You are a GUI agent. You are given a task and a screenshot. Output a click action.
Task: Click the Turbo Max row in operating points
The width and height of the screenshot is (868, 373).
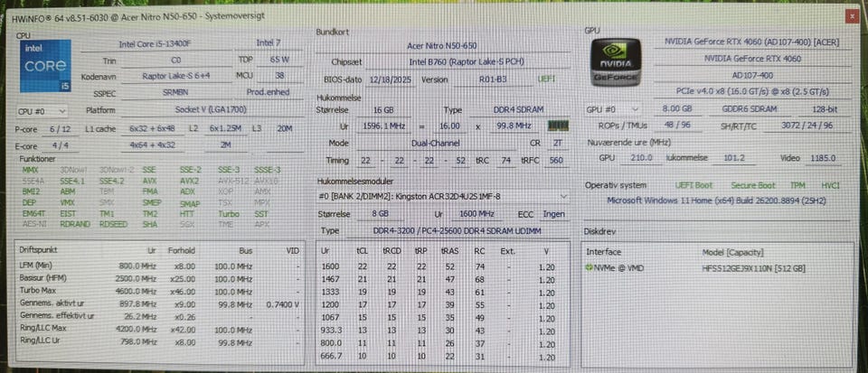click(x=159, y=291)
